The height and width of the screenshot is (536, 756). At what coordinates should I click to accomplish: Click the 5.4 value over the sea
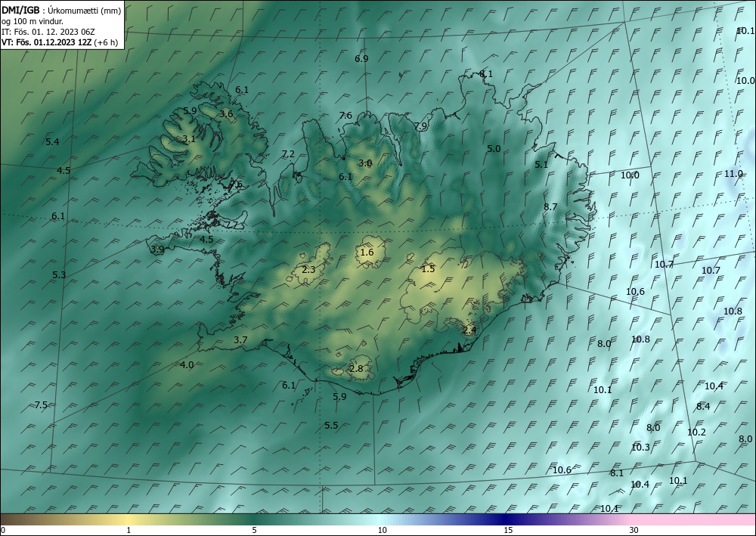[x=53, y=141]
